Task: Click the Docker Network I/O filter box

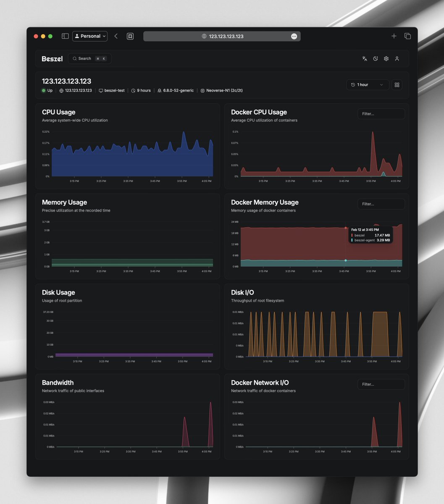Action: click(x=381, y=384)
